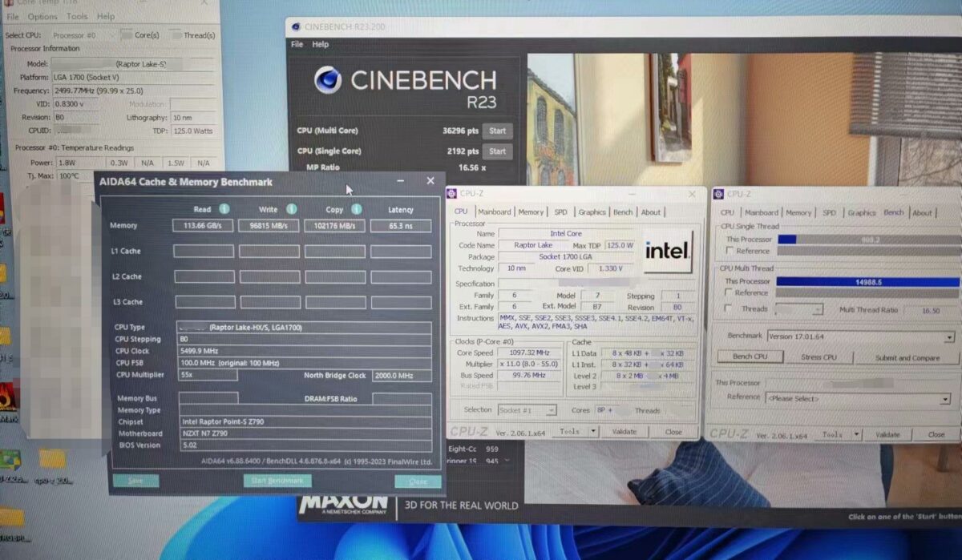The width and height of the screenshot is (962, 560).
Task: Click the CPU-Z window icon on Bench window
Action: pyautogui.click(x=720, y=193)
